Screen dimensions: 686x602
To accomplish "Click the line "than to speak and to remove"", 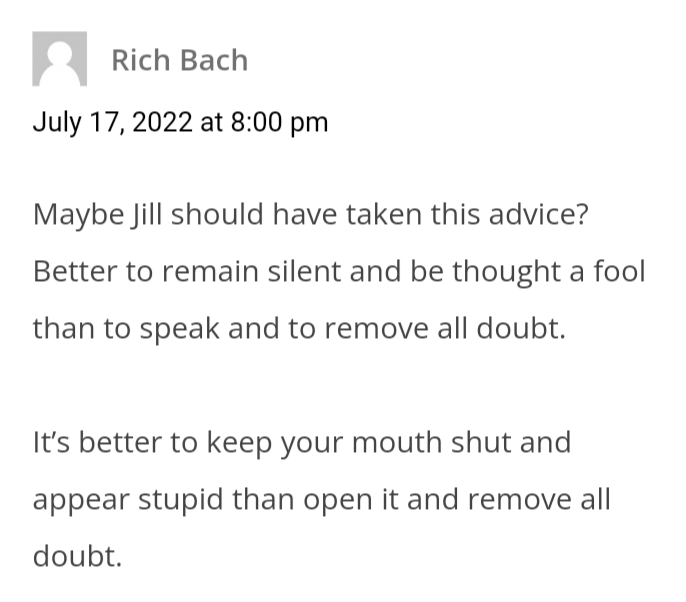I will click(x=299, y=328).
